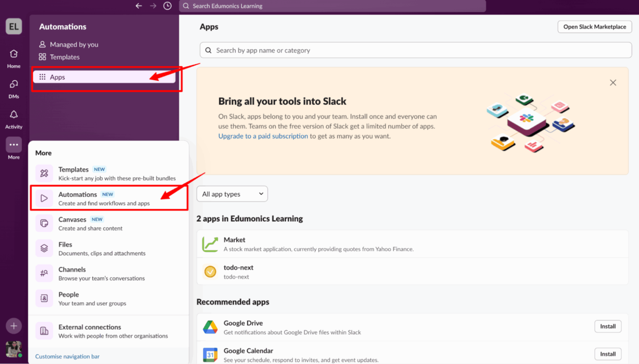This screenshot has width=639, height=364.
Task: Click the plus create-new button
Action: coord(14,326)
